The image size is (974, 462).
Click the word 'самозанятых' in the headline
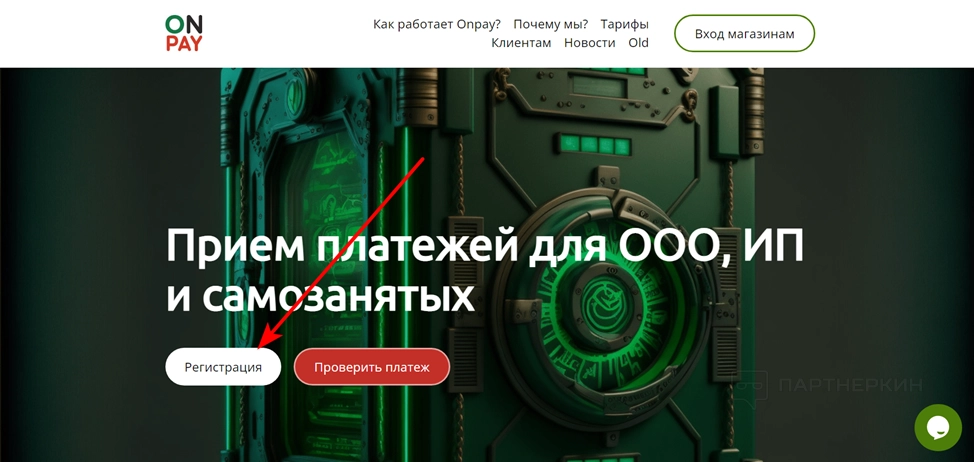tap(339, 296)
